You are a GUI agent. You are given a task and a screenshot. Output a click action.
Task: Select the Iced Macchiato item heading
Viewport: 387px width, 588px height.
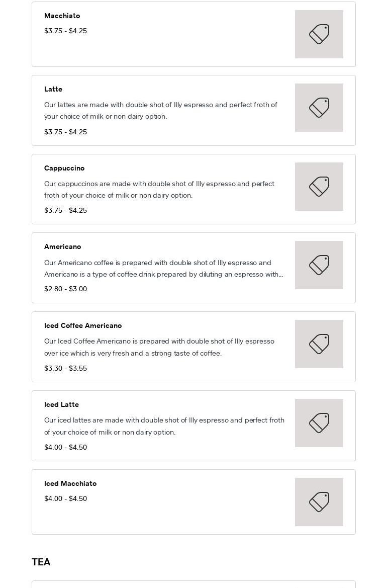[x=70, y=483]
